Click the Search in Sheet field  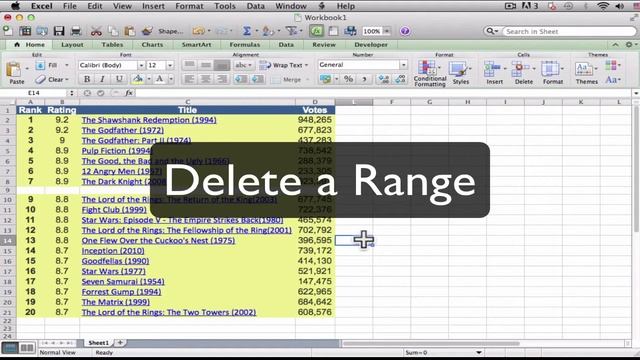pyautogui.click(x=569, y=31)
